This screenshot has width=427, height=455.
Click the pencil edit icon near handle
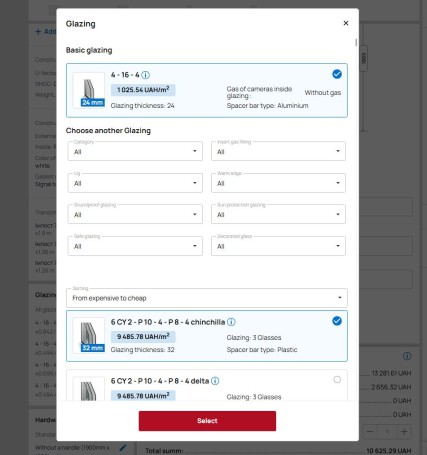(x=123, y=448)
